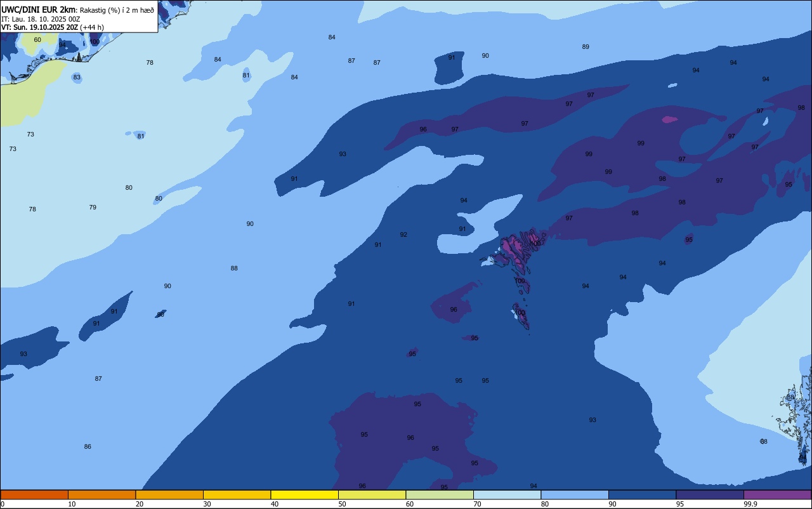Image resolution: width=812 pixels, height=509 pixels.
Task: Click the '0' legend scale label
Action: pyautogui.click(x=3, y=504)
